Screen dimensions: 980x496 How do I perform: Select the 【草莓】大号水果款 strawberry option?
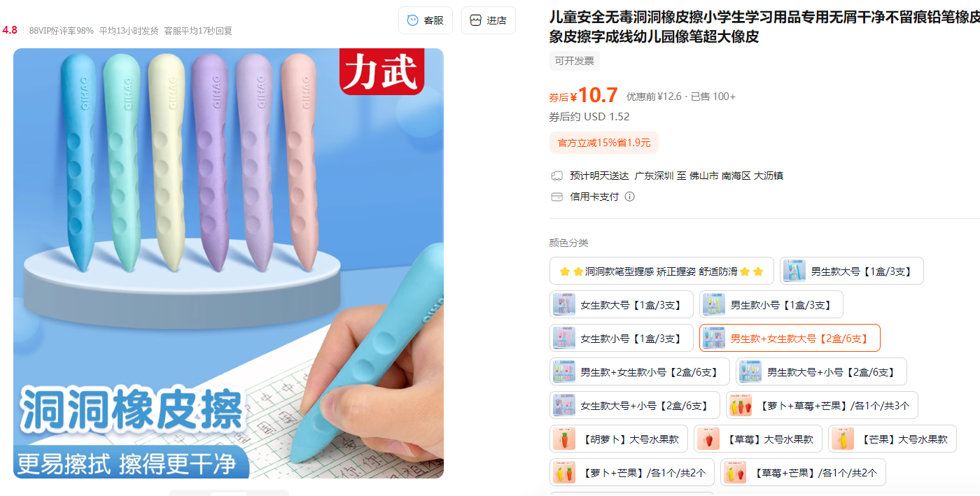point(758,439)
